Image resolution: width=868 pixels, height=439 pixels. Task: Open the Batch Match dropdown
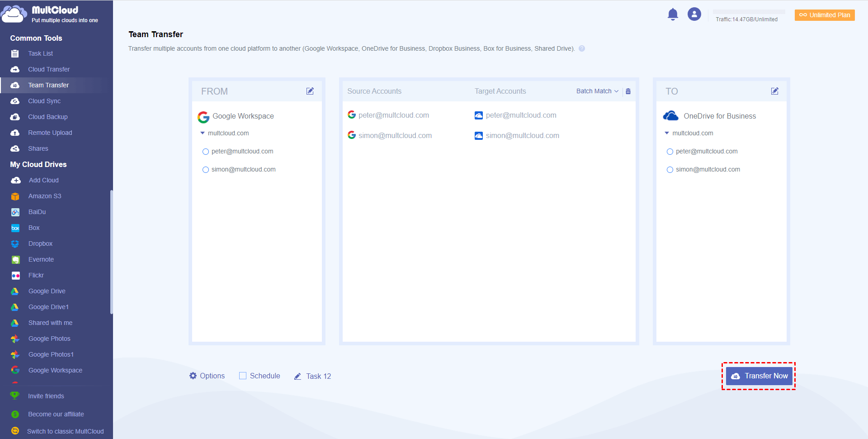[x=597, y=91]
